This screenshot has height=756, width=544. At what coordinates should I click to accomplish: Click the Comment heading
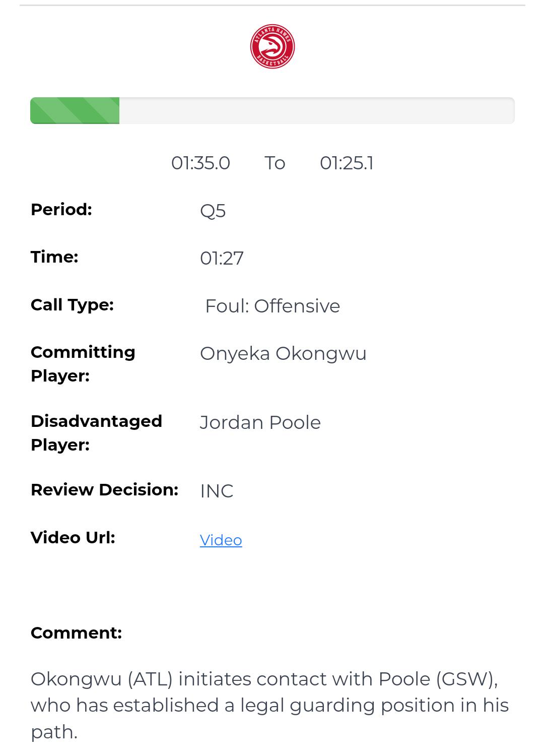[x=76, y=633]
